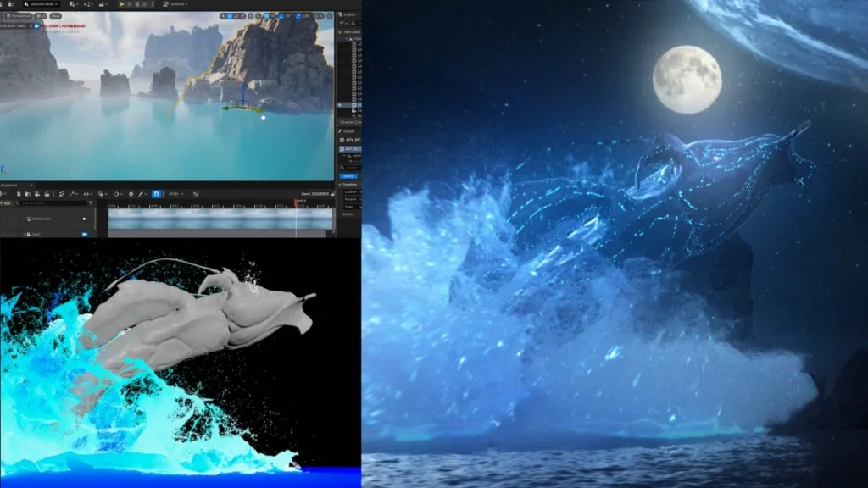Viewport: 868px width, 488px height.
Task: Click the Camera Cuts track camera icon
Action: (85, 219)
